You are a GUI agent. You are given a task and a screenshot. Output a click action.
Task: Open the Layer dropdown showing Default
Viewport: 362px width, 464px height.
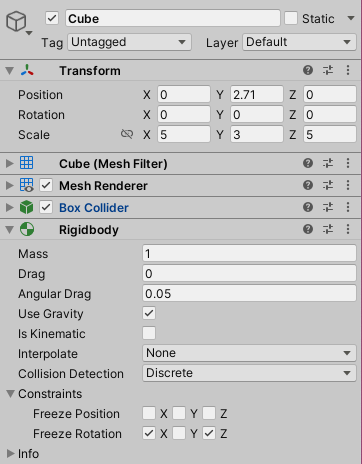click(299, 42)
